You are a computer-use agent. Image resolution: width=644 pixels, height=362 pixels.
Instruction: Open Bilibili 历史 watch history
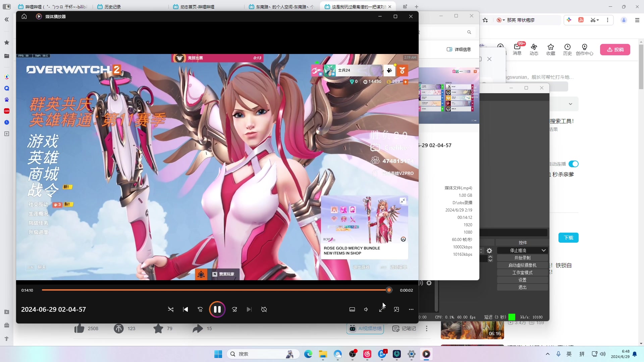coord(568,49)
